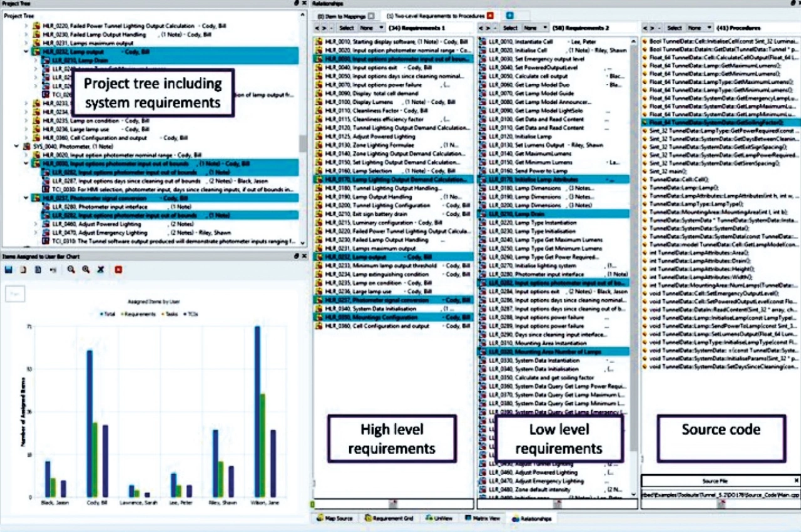This screenshot has height=532, width=801.
Task: Click the Project Tree vertical scrollbar
Action: (x=303, y=144)
